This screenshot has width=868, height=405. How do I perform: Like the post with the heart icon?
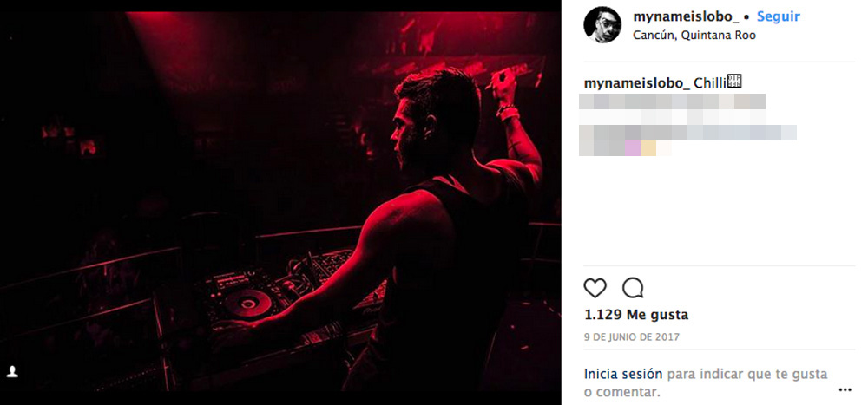[595, 288]
